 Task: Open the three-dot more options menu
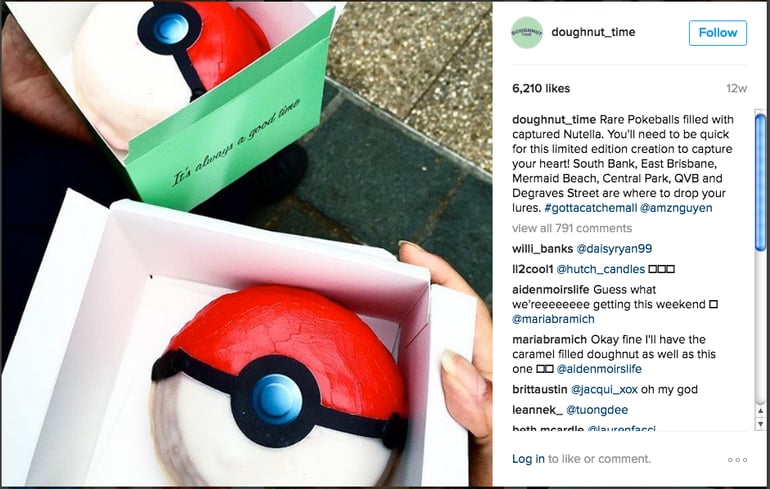pyautogui.click(x=738, y=460)
